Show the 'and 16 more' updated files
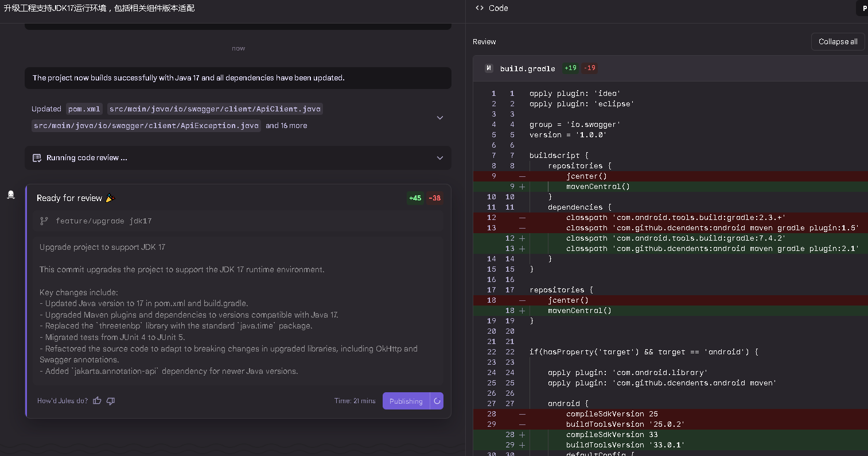Viewport: 868px width, 456px height. click(x=286, y=126)
